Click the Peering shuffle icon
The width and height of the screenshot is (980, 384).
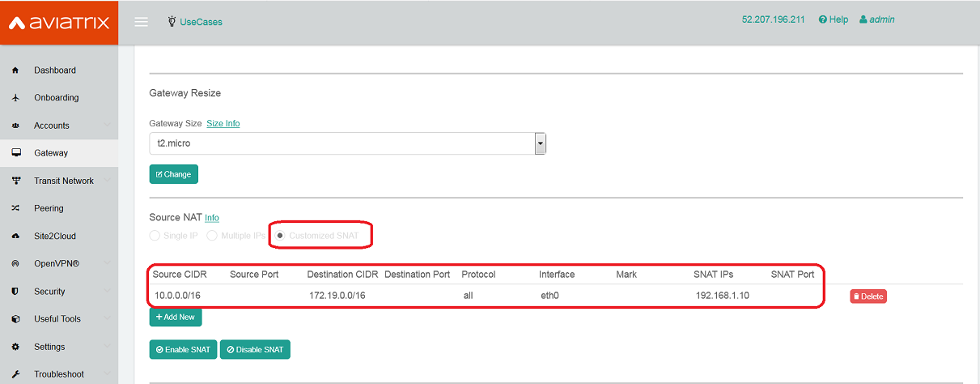coord(15,208)
